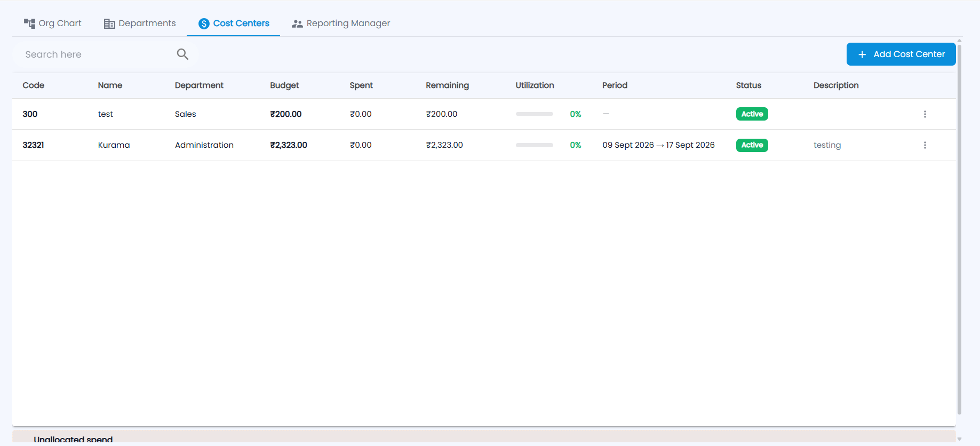The image size is (980, 446).
Task: Open the three-dot menu for Kurama row
Action: click(925, 145)
